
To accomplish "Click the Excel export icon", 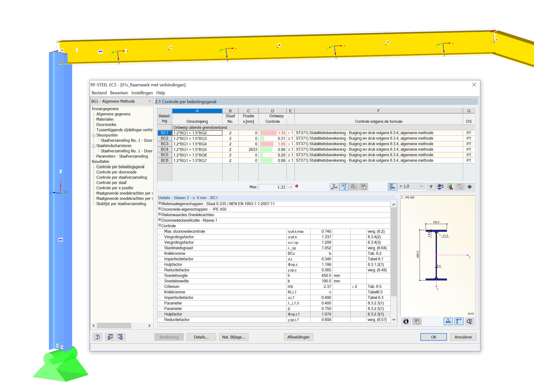I will pyautogui.click(x=450, y=187).
